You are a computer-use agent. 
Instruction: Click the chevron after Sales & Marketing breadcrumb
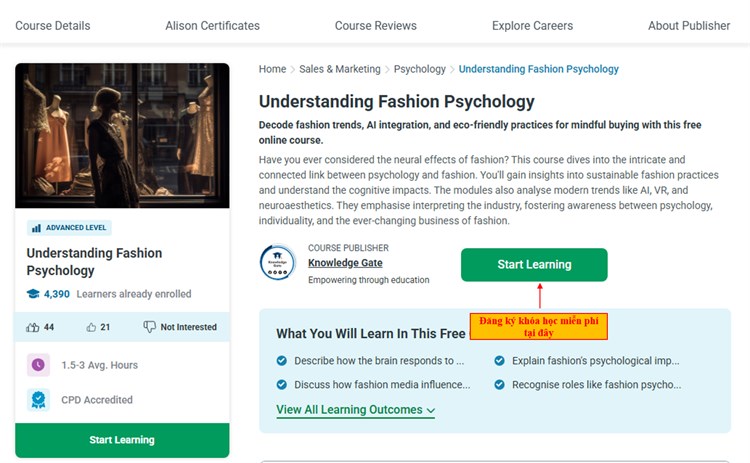tap(387, 70)
